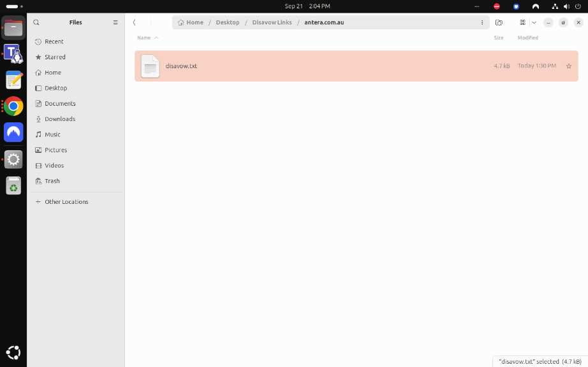
Task: Expand the view options chevron dropdown
Action: 534,22
